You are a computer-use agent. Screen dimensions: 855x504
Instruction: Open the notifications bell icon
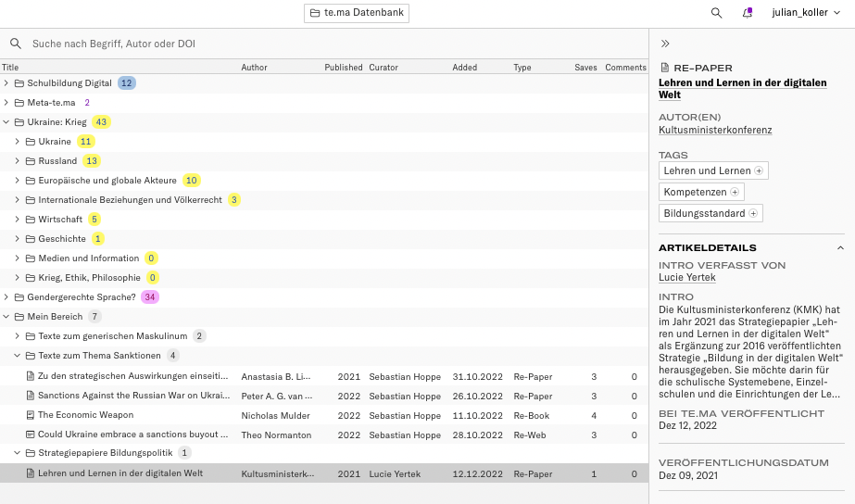click(x=747, y=13)
